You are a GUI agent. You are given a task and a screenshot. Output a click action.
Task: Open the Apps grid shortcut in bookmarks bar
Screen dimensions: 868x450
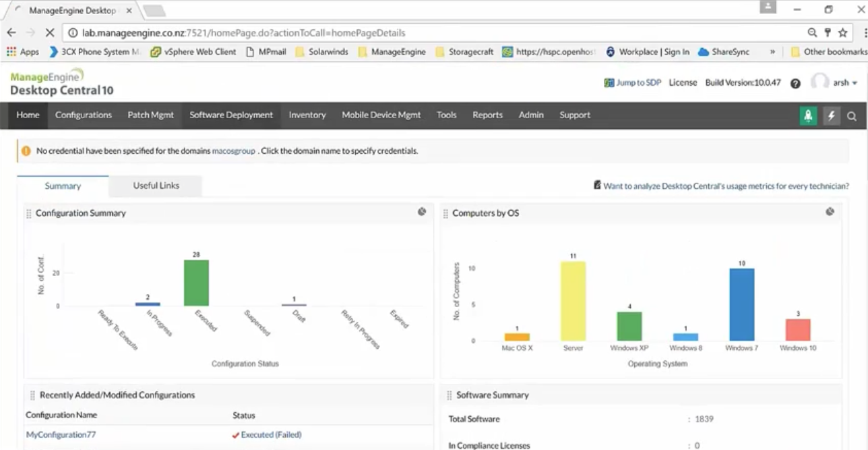(x=22, y=52)
